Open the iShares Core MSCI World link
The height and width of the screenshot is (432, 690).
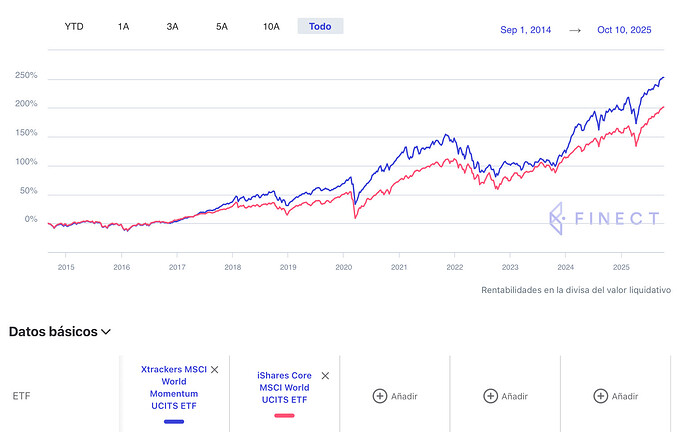coord(284,388)
